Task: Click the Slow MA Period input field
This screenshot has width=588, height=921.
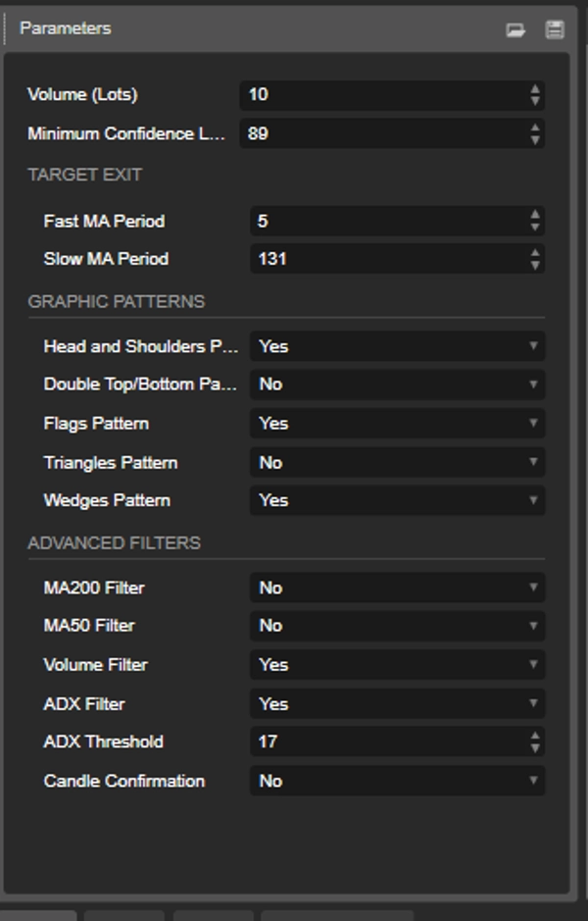Action: pos(387,259)
